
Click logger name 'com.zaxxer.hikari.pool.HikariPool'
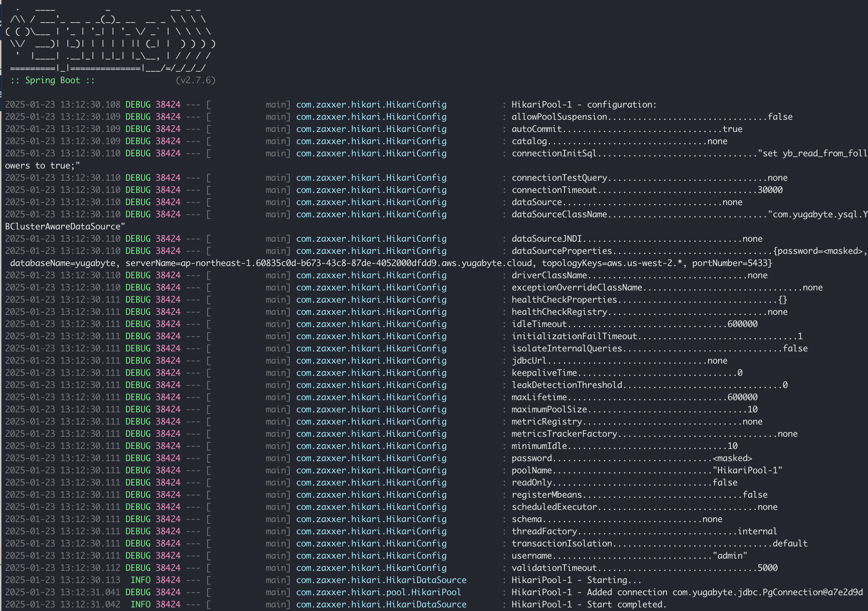coord(378,592)
